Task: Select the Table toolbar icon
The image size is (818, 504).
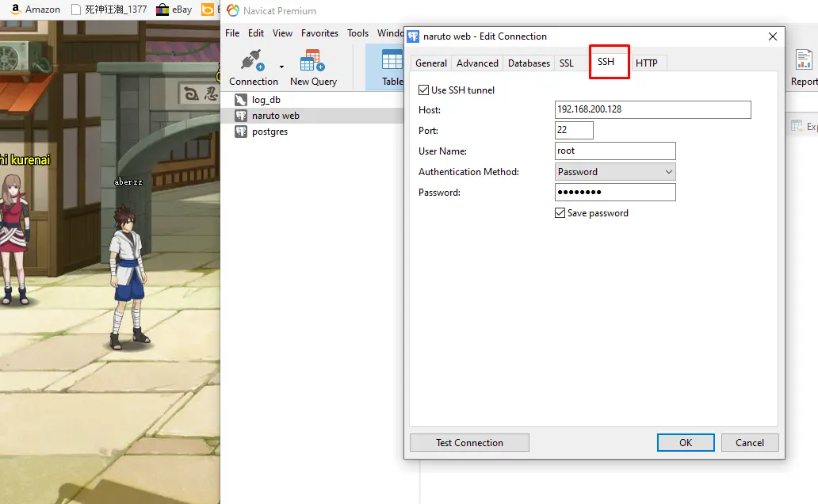Action: pos(392,60)
